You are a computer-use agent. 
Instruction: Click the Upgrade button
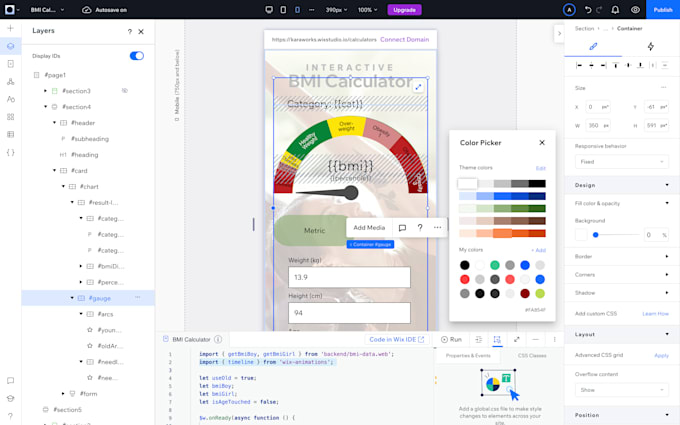pos(404,10)
